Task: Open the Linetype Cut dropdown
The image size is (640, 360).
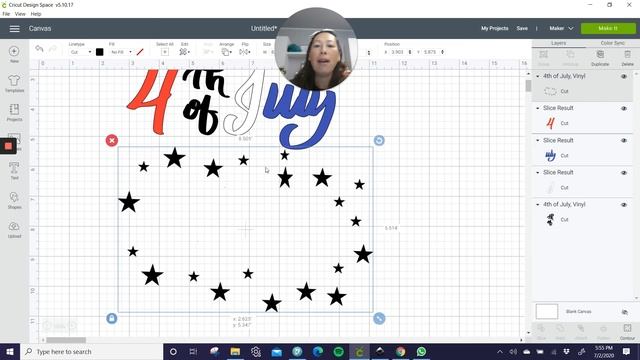Action: coord(80,52)
